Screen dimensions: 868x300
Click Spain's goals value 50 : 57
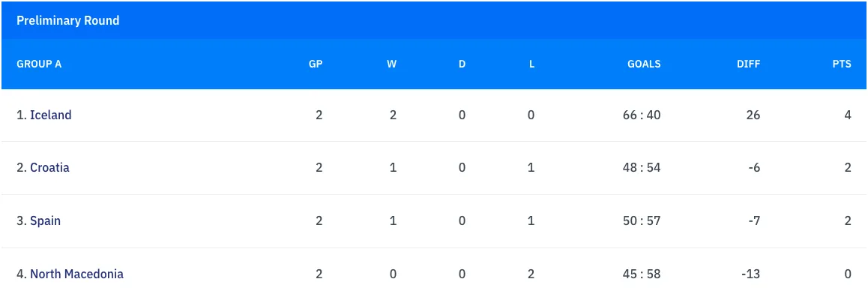(x=642, y=220)
